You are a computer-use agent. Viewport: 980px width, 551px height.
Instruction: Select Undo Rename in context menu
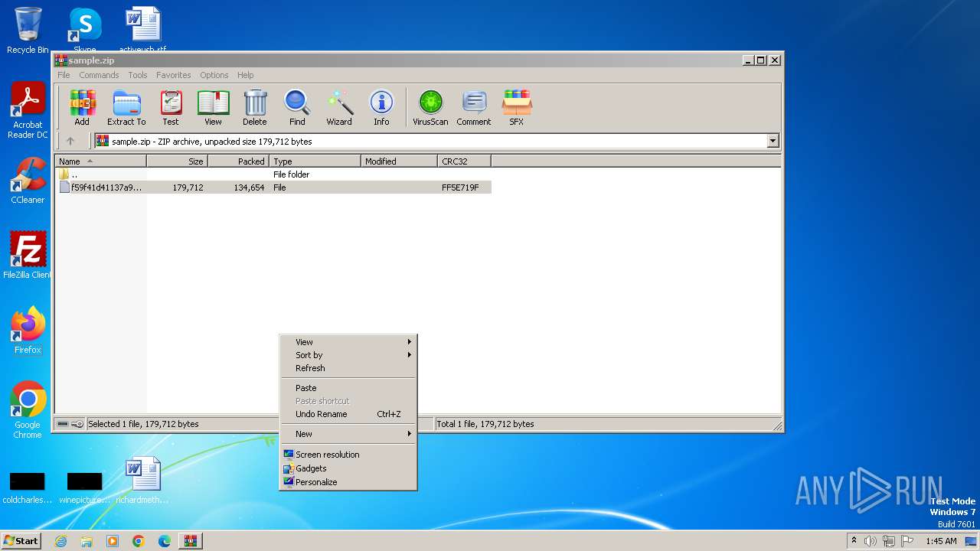tap(348, 414)
